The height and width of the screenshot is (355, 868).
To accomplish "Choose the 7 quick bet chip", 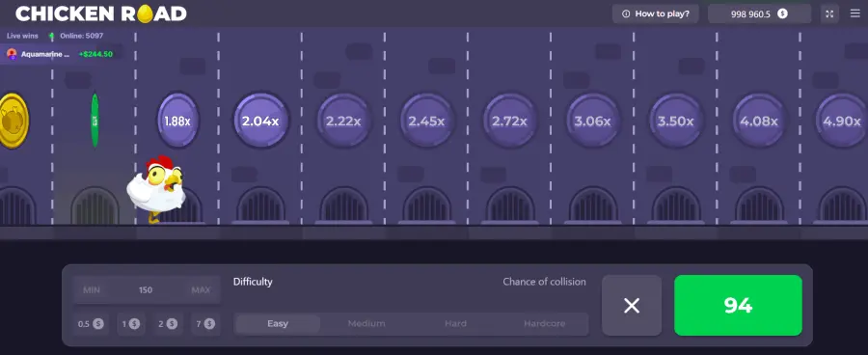I will (205, 324).
